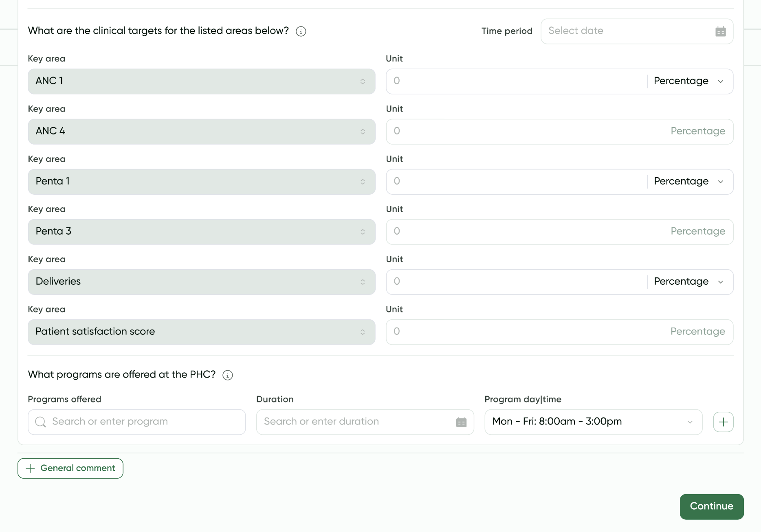Click the Select date time period field
The height and width of the screenshot is (532, 761).
pos(627,31)
